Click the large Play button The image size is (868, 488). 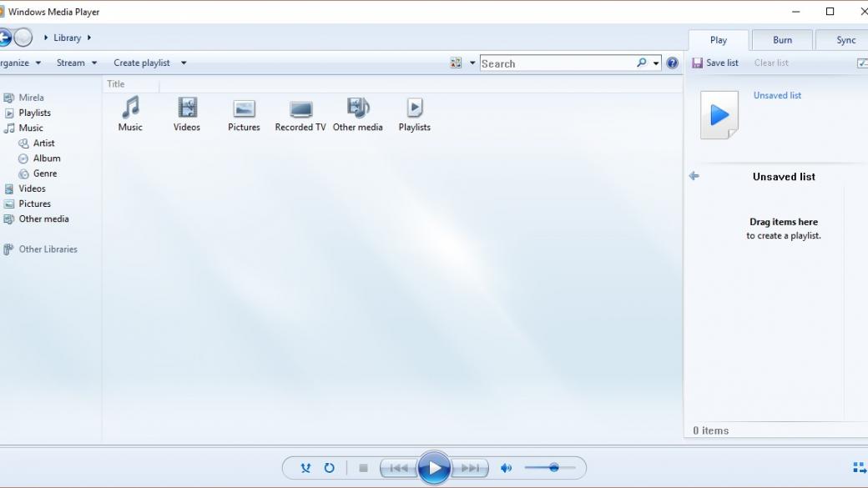(x=434, y=468)
